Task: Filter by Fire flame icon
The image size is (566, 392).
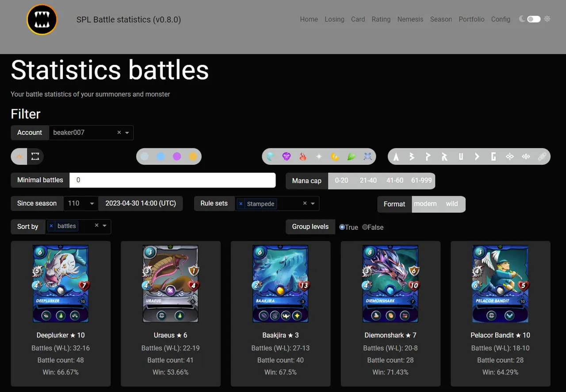Action: 303,156
